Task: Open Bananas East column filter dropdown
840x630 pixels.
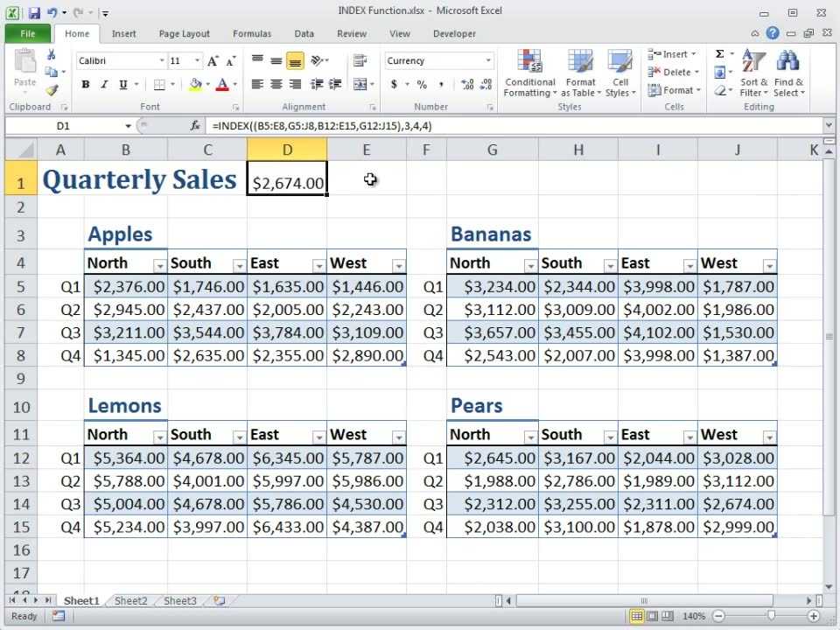Action: (689, 266)
